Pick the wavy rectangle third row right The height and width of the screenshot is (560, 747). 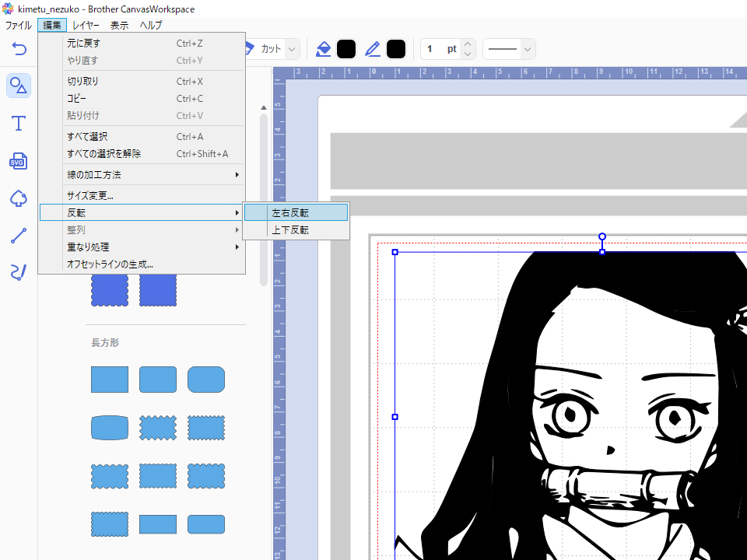tap(205, 476)
